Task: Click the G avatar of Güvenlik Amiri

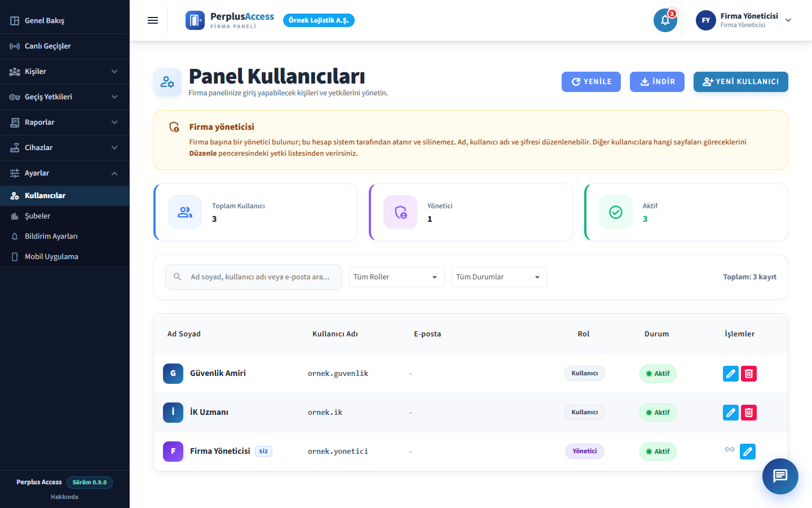Action: point(173,374)
